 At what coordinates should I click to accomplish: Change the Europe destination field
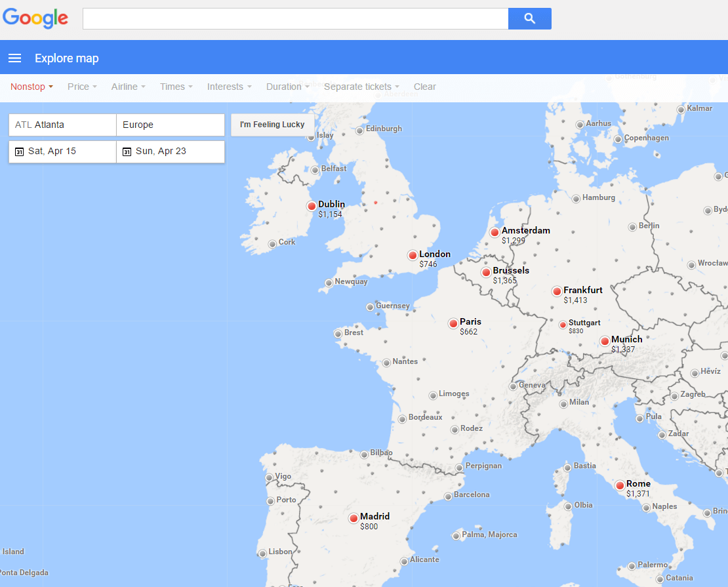pyautogui.click(x=170, y=125)
